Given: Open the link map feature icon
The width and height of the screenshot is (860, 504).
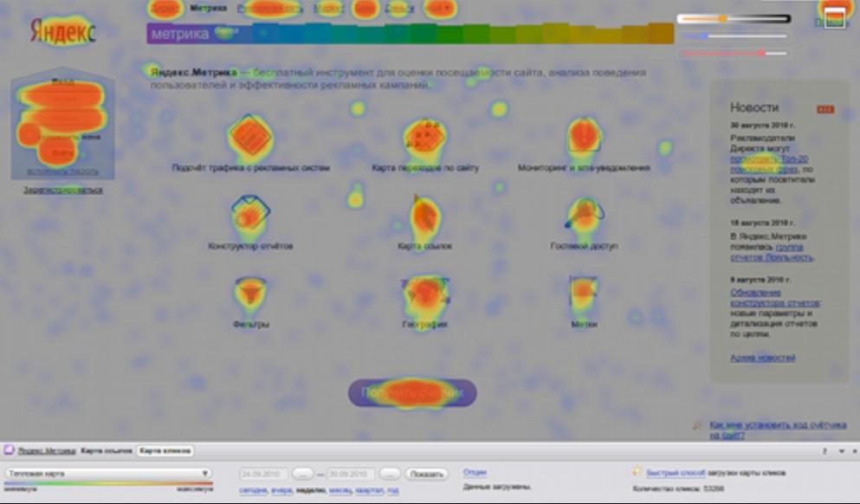Looking at the screenshot, I should point(424,214).
